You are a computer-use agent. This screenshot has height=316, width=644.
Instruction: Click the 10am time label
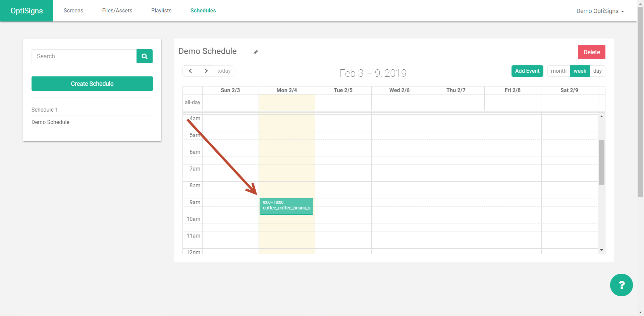tap(194, 219)
